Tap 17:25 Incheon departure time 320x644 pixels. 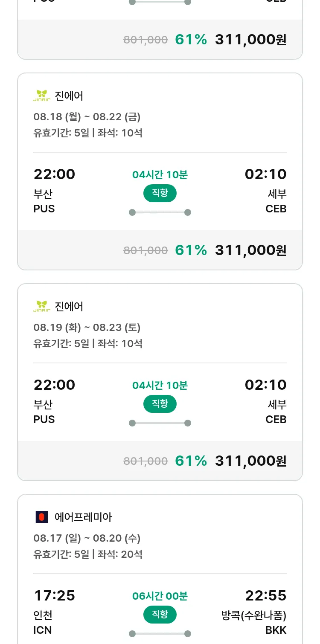click(x=54, y=595)
